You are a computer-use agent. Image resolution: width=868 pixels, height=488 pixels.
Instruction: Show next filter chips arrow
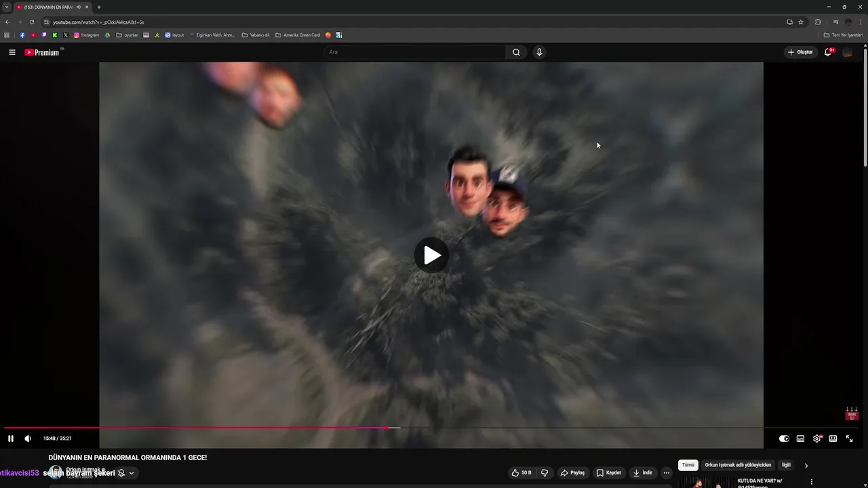806,466
